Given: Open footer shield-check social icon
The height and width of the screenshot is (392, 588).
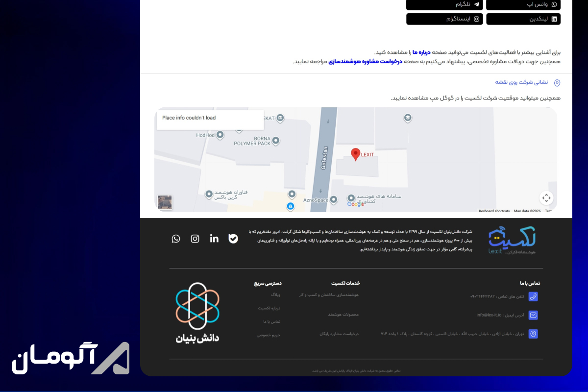Looking at the screenshot, I should (233, 239).
